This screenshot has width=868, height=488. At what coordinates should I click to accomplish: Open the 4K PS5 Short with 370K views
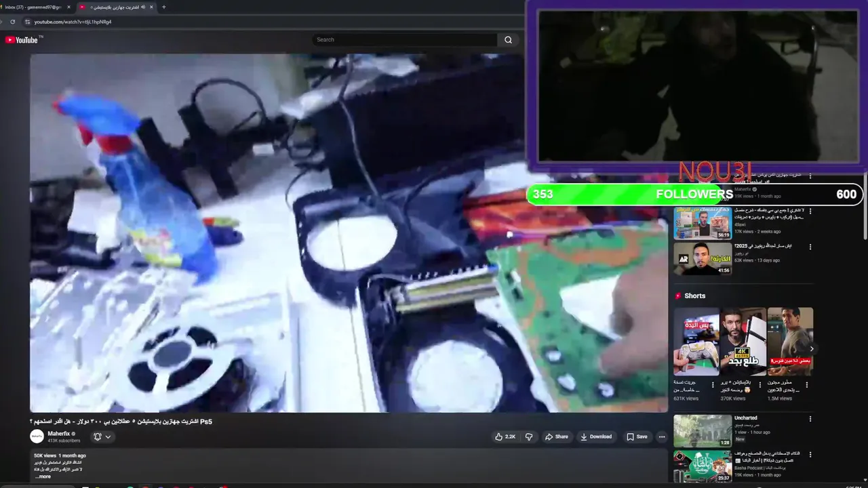[743, 342]
